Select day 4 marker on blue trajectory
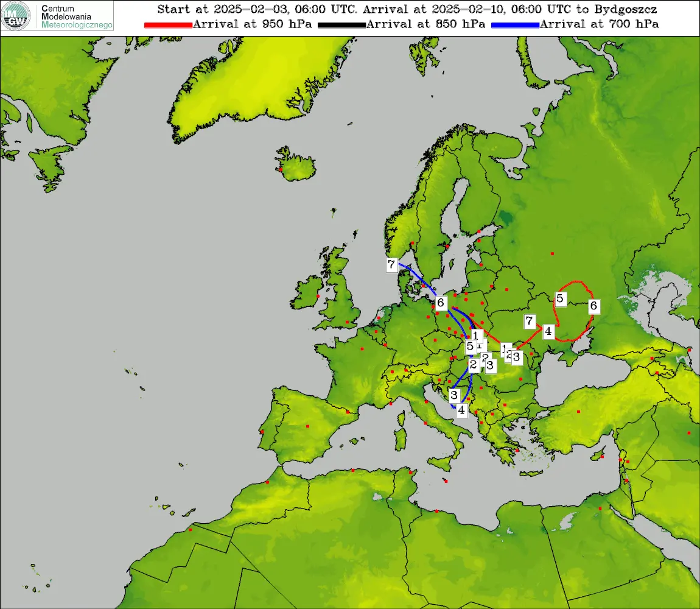This screenshot has height=609, width=700. click(461, 410)
